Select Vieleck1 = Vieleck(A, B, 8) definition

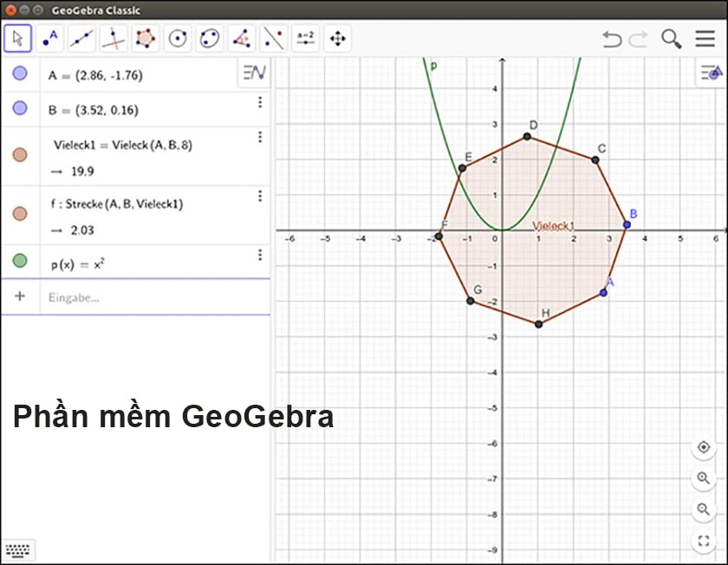coord(122,146)
